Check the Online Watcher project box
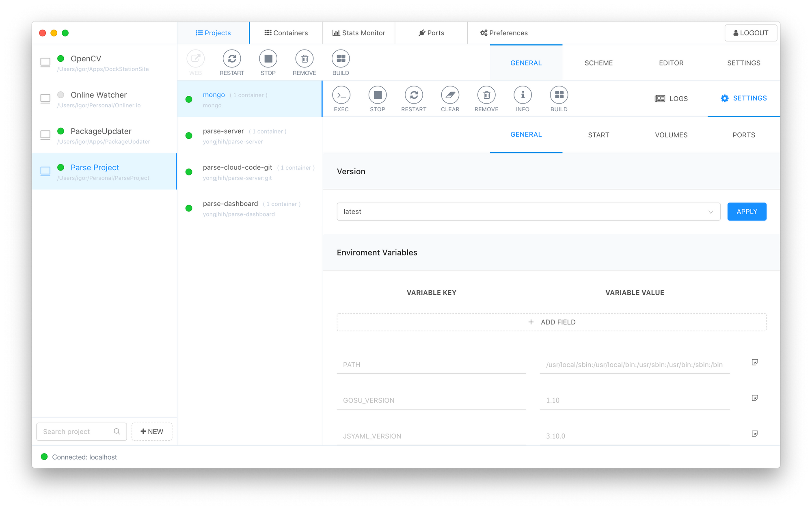This screenshot has width=812, height=510. point(45,99)
